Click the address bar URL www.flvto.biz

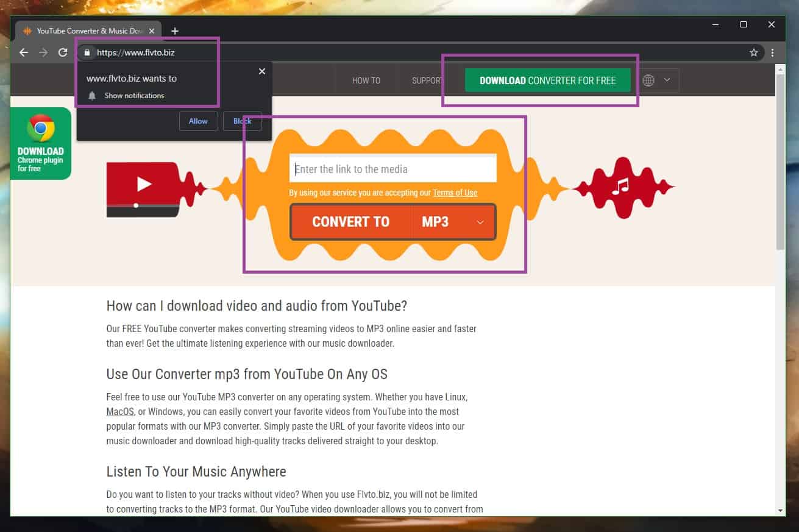click(x=136, y=52)
